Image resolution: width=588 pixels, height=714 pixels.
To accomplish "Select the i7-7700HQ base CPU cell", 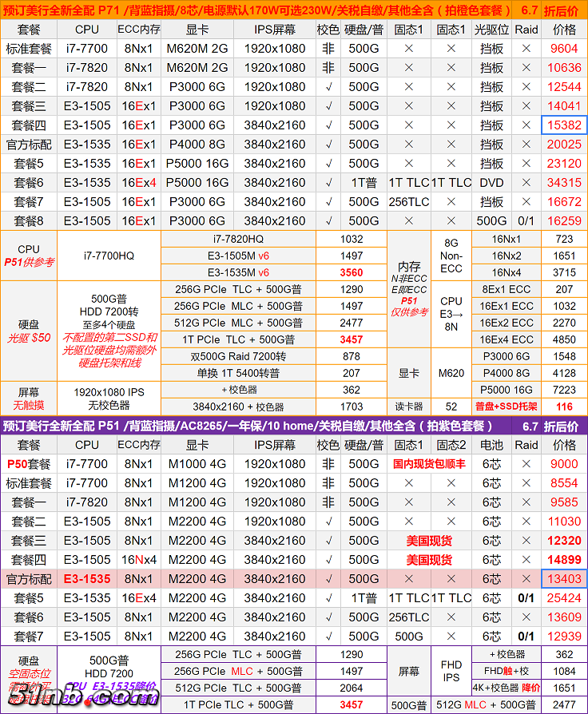I will click(x=109, y=256).
